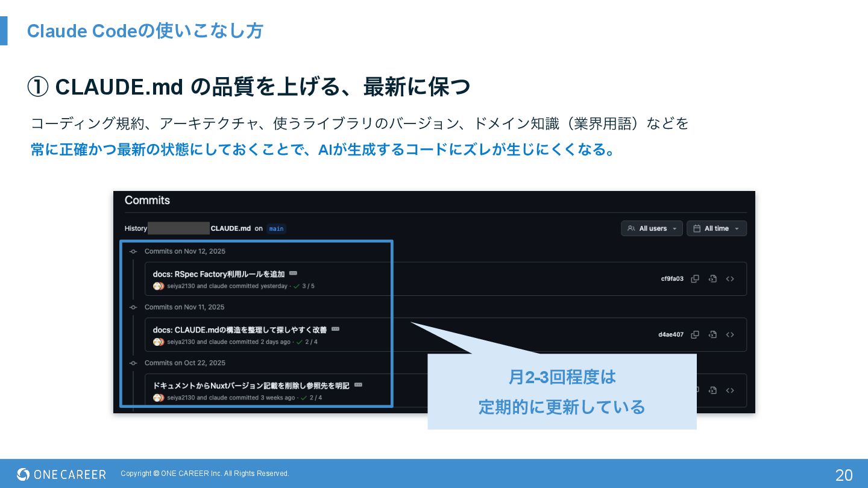Select the Commits on Nov 12, 2025 heading
Screen dimensions: 868x488
pyautogui.click(x=185, y=251)
